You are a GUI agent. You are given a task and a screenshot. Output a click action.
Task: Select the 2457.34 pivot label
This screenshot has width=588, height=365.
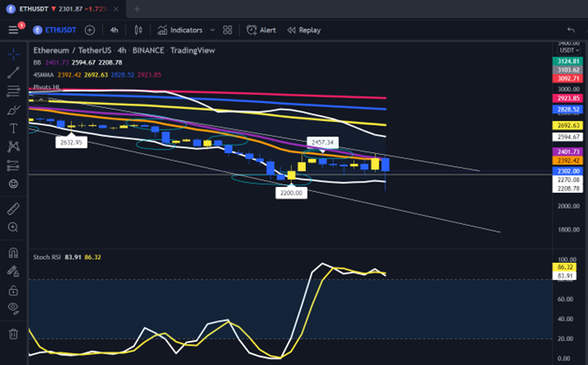(x=322, y=142)
